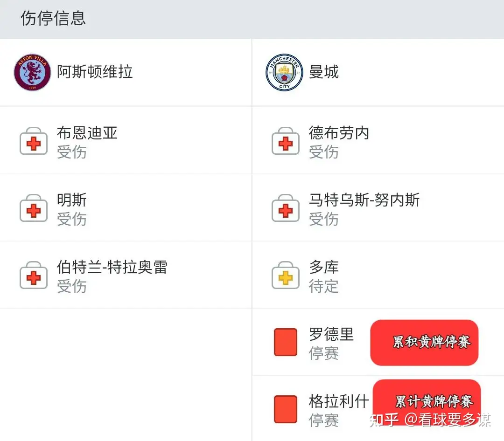Tap the injury icon beside 布恩迪亚

34,142
